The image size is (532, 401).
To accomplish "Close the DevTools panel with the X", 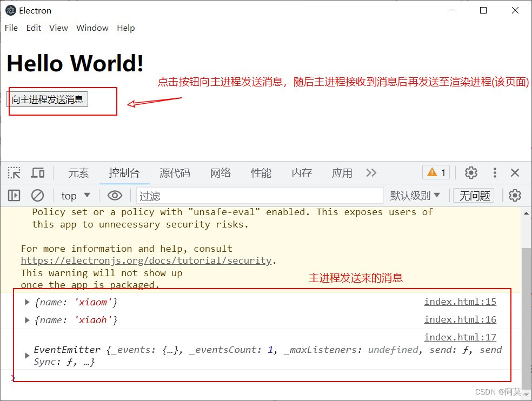I will click(515, 172).
